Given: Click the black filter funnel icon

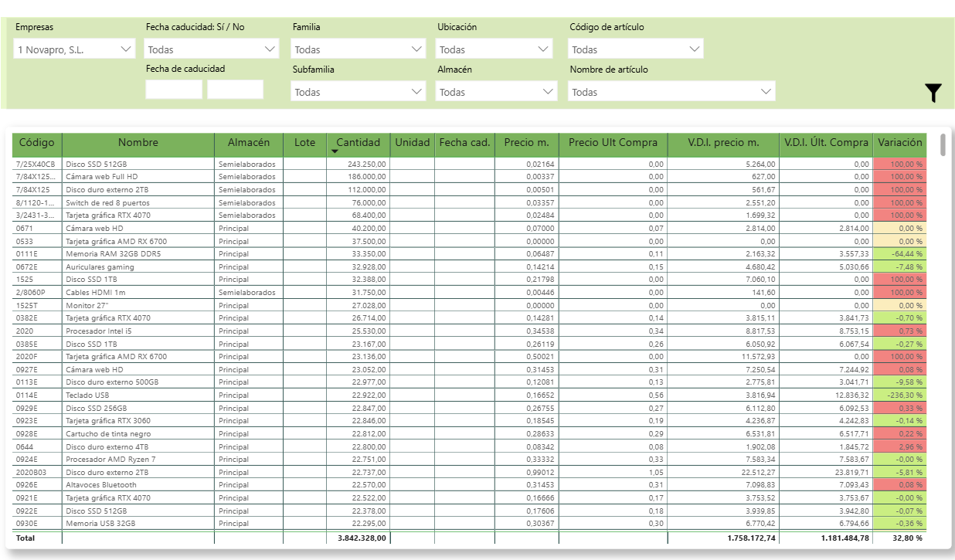Looking at the screenshot, I should coord(933,93).
